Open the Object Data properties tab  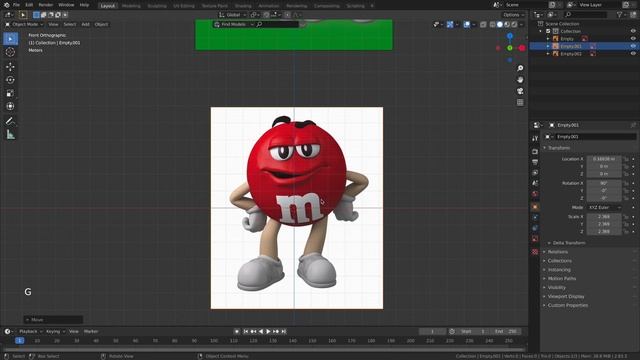535,239
